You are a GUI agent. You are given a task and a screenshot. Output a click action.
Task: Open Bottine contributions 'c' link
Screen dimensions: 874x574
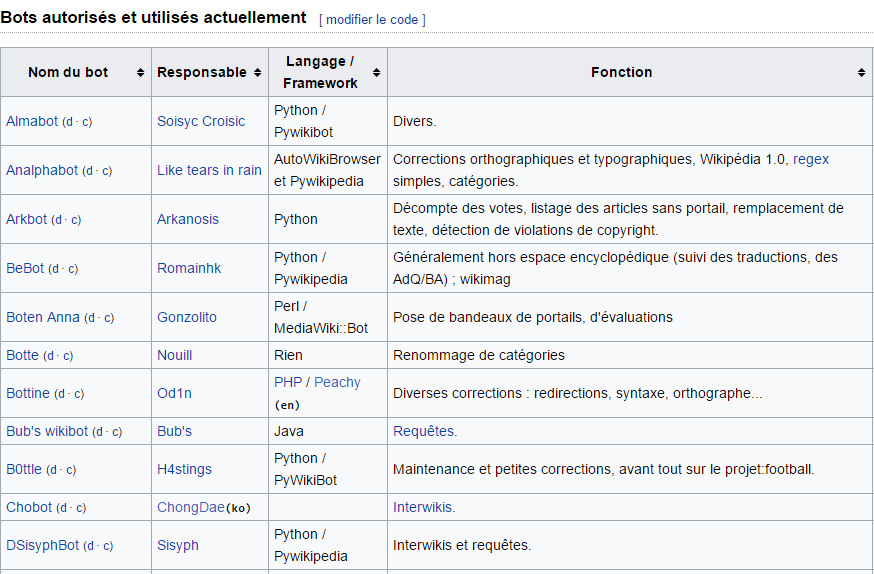[x=77, y=394]
